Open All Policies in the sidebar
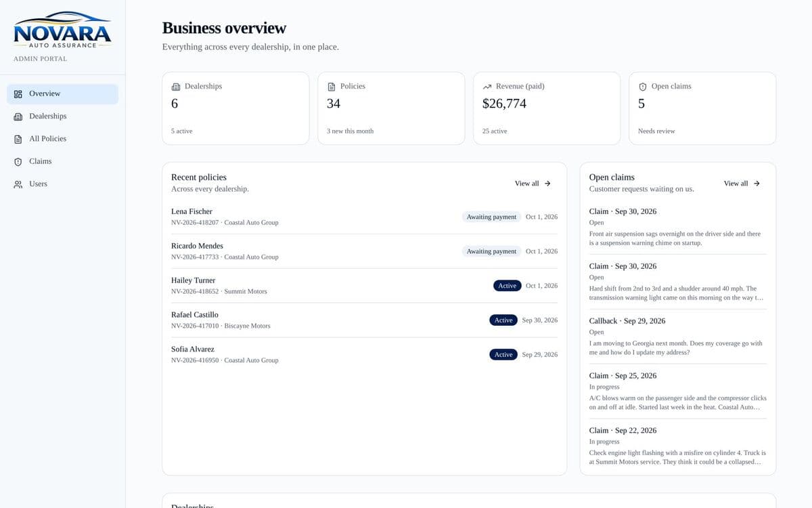Screen dimensions: 812x508 62,139
